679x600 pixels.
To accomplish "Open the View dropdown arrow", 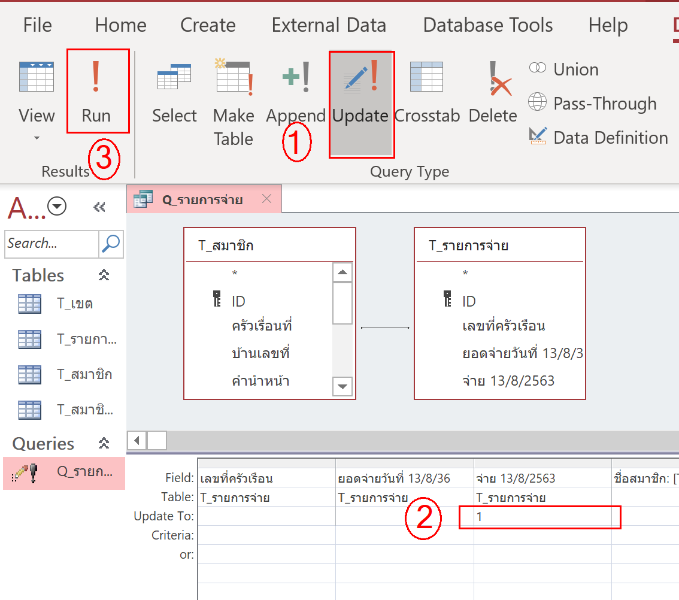I will [37, 138].
